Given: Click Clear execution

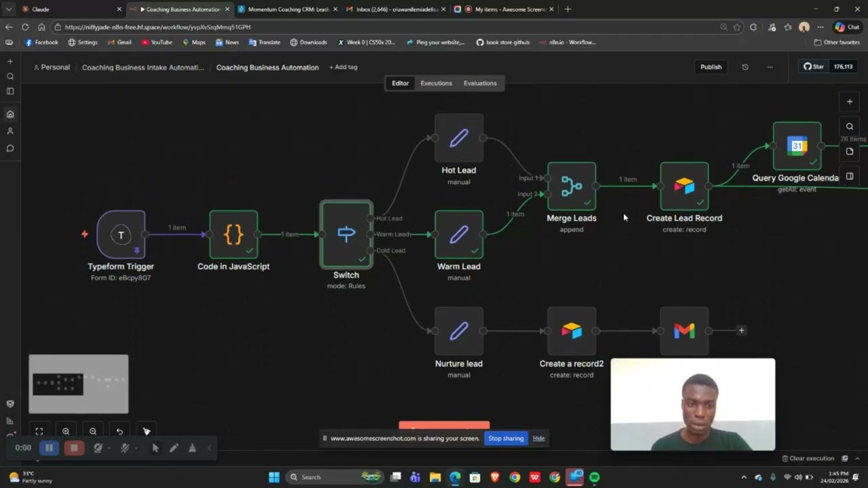Looking at the screenshot, I should [808, 459].
